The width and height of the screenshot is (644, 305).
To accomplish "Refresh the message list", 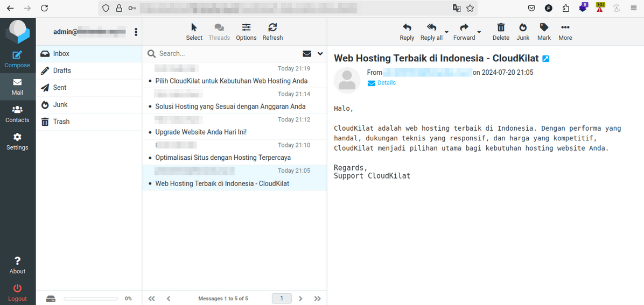I will (x=272, y=32).
